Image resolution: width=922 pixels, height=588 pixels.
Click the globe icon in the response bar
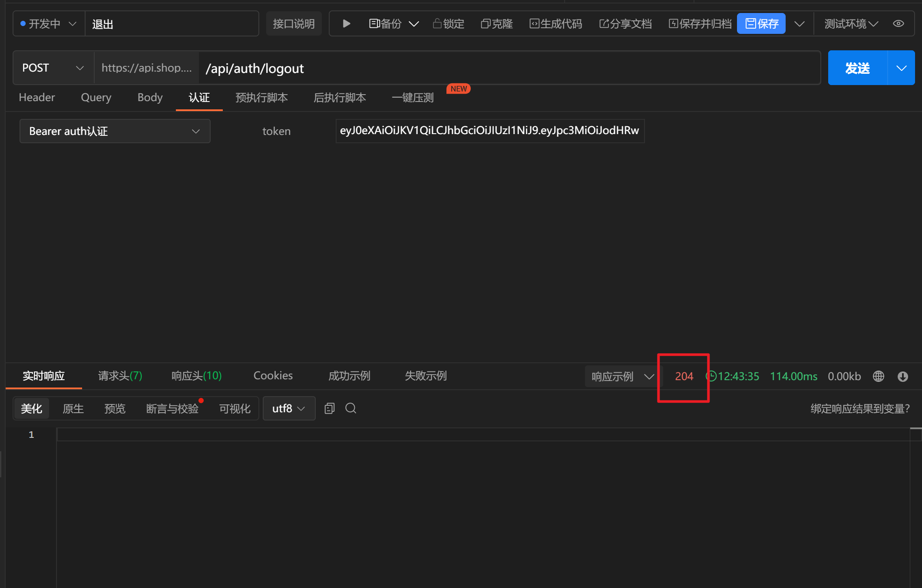pos(878,376)
